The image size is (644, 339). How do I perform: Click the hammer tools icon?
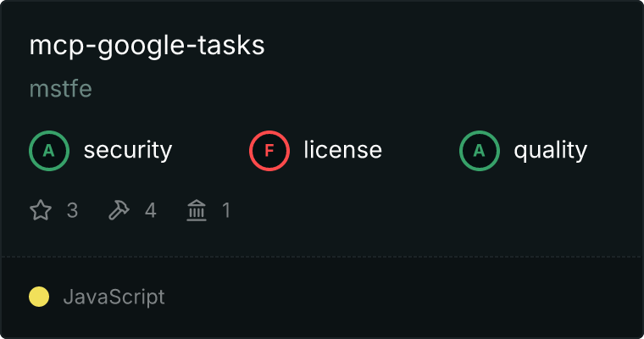119,210
